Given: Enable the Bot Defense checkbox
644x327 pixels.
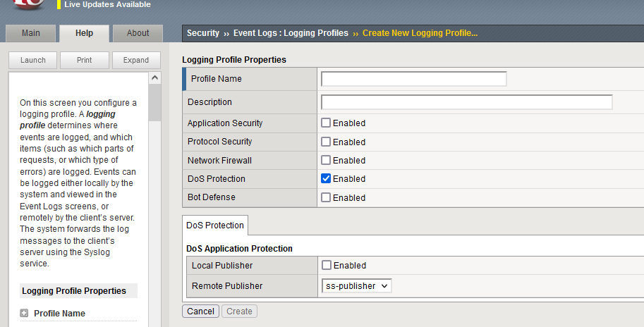Looking at the screenshot, I should point(326,198).
